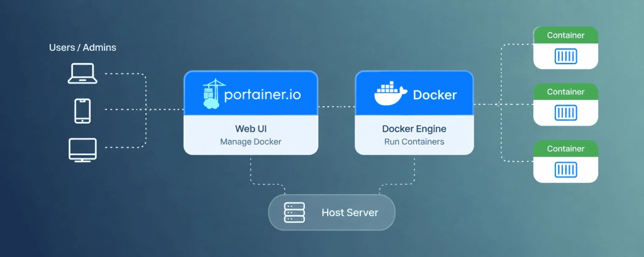Click the Docker whale logo icon
Screen dimensions: 644x257
coord(390,94)
